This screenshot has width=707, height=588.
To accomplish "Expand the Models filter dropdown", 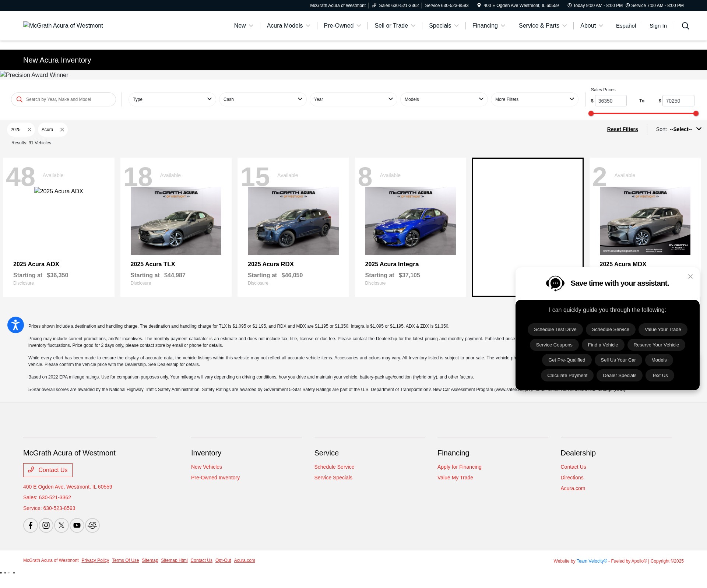I will (x=444, y=99).
